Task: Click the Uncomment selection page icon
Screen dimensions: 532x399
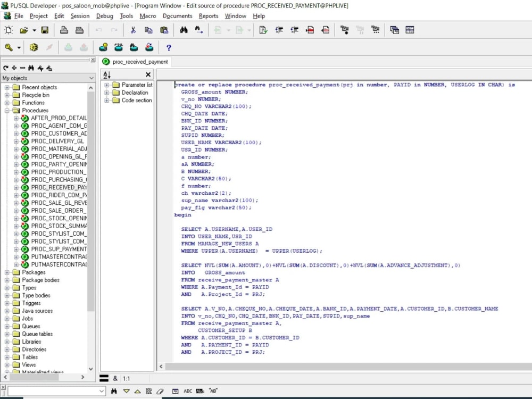Action: click(326, 30)
